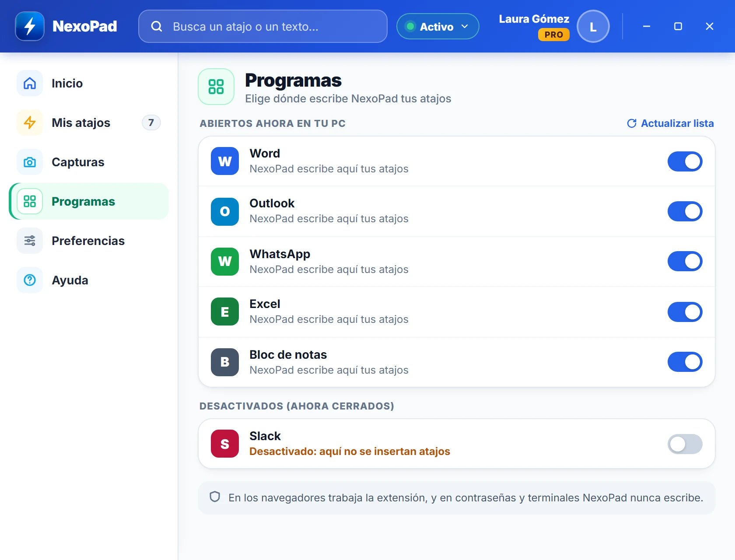Click the Ayuda label in sidebar
Image resolution: width=735 pixels, height=560 pixels.
click(x=70, y=280)
